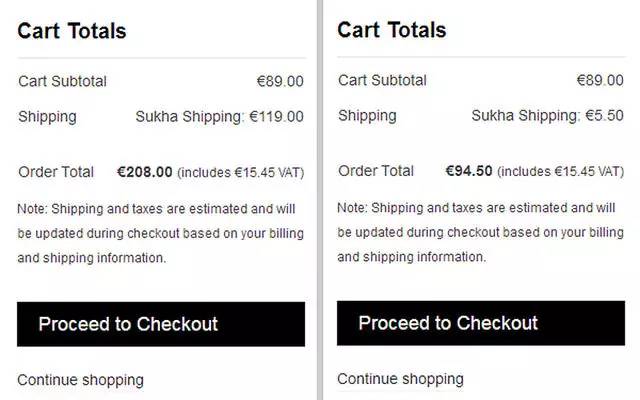
Task: Click the Cart Subtotal label in the €208.00 cart
Action: coord(62,81)
